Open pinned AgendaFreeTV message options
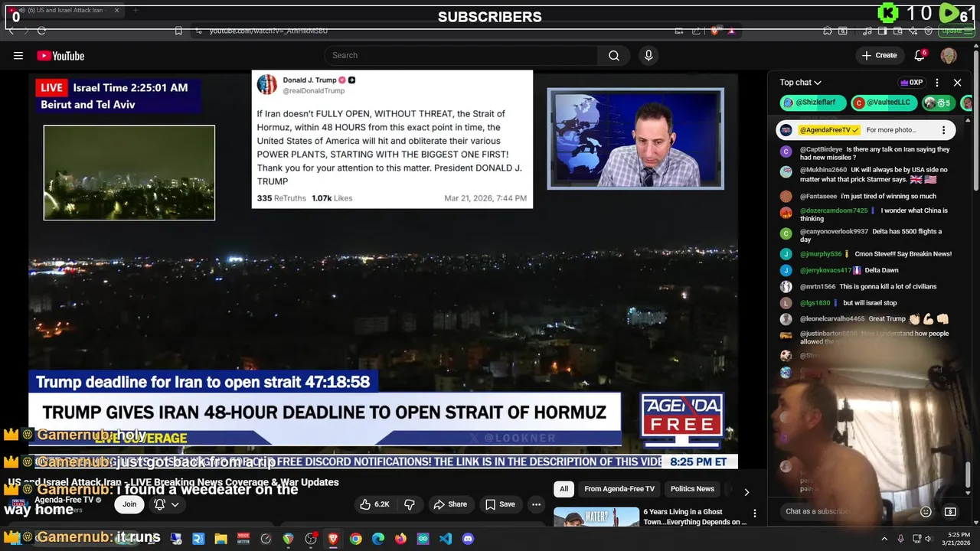The height and width of the screenshot is (551, 980). tap(943, 130)
